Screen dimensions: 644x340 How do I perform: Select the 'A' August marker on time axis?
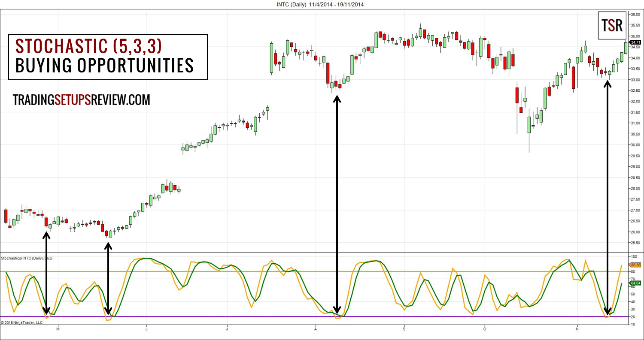click(316, 329)
